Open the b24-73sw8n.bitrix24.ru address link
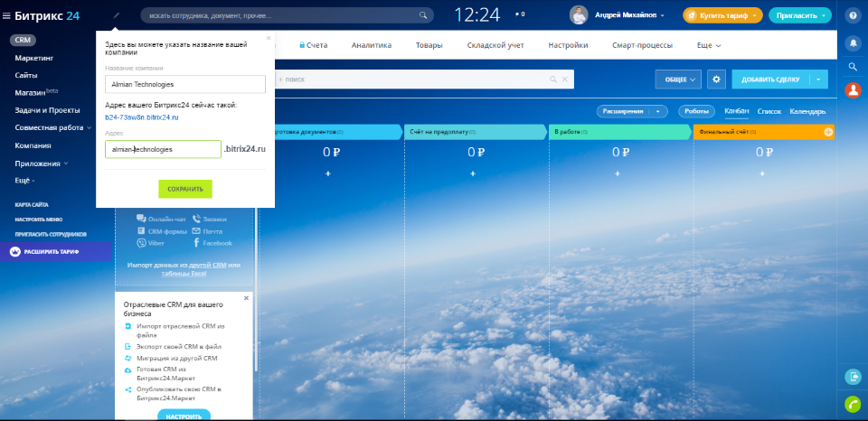 tap(141, 117)
